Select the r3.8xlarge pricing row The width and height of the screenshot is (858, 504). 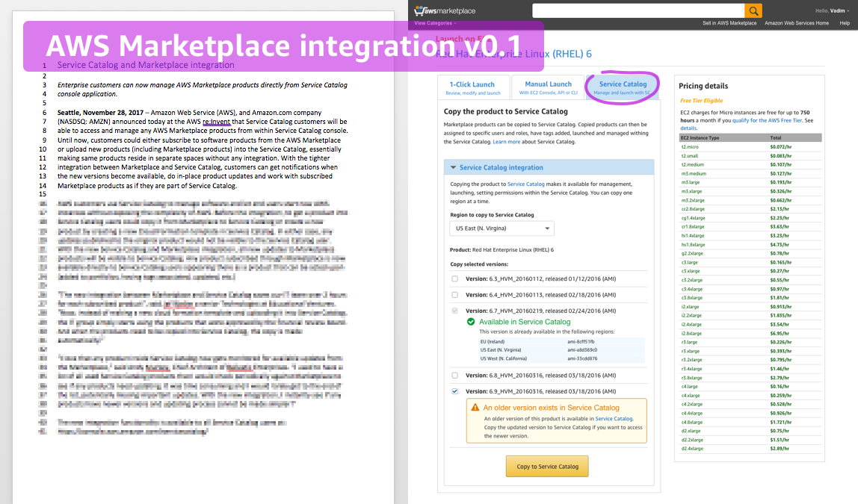click(x=750, y=378)
